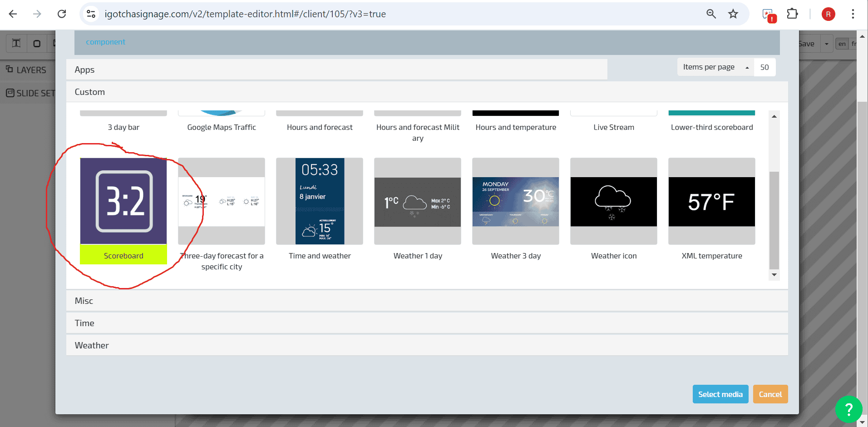Open the zoom magnifier icon in address bar

[x=711, y=14]
